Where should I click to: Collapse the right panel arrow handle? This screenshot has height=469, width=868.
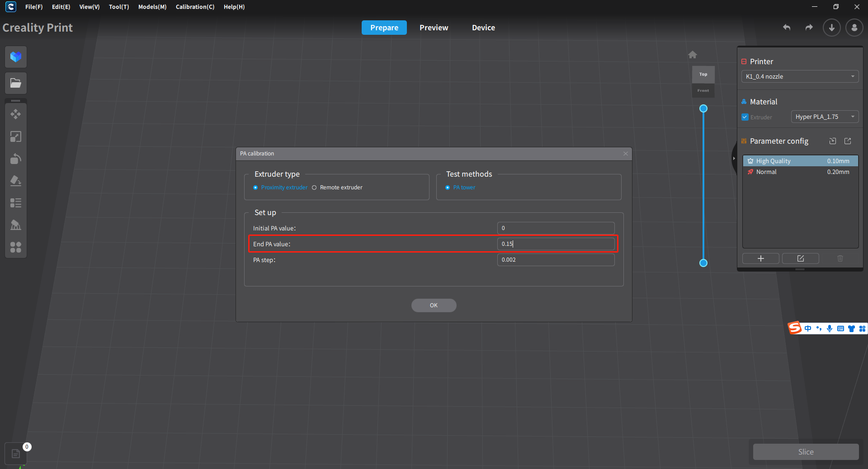tap(734, 159)
